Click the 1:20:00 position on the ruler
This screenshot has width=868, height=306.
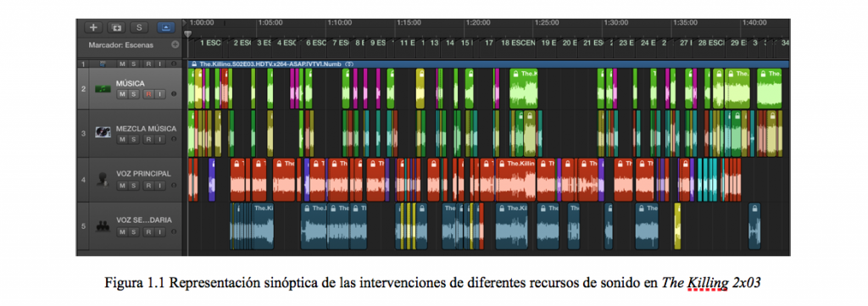pyautogui.click(x=478, y=23)
